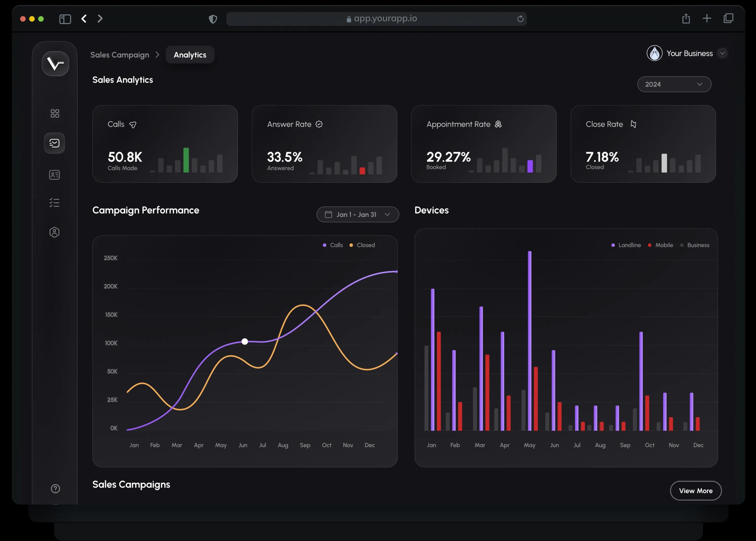The height and width of the screenshot is (541, 756).
Task: Click the Sales Campaign breadcrumb
Action: [120, 55]
